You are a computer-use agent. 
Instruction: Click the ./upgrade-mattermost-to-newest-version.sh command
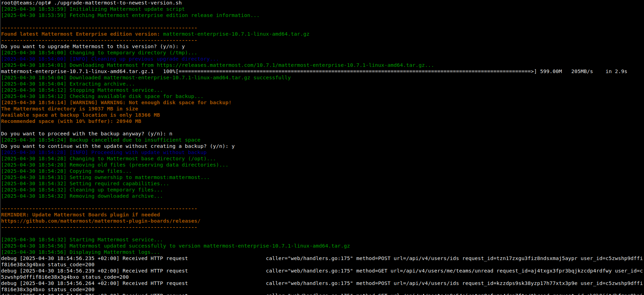tap(118, 3)
